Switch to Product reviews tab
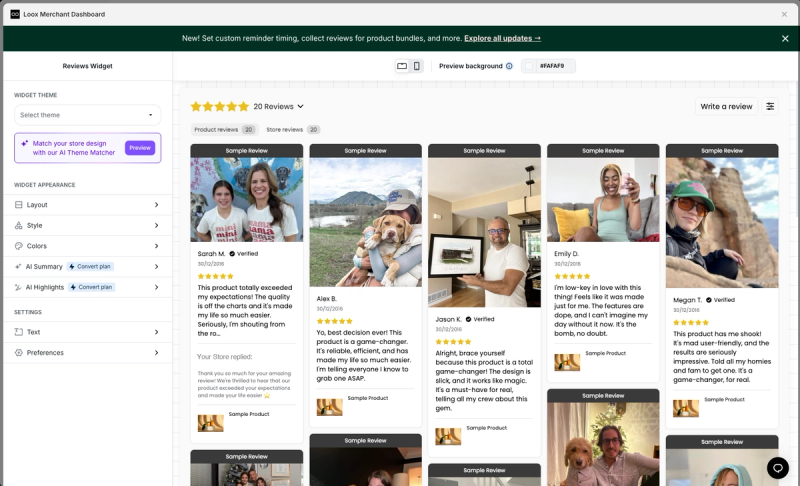This screenshot has height=486, width=800. [224, 130]
